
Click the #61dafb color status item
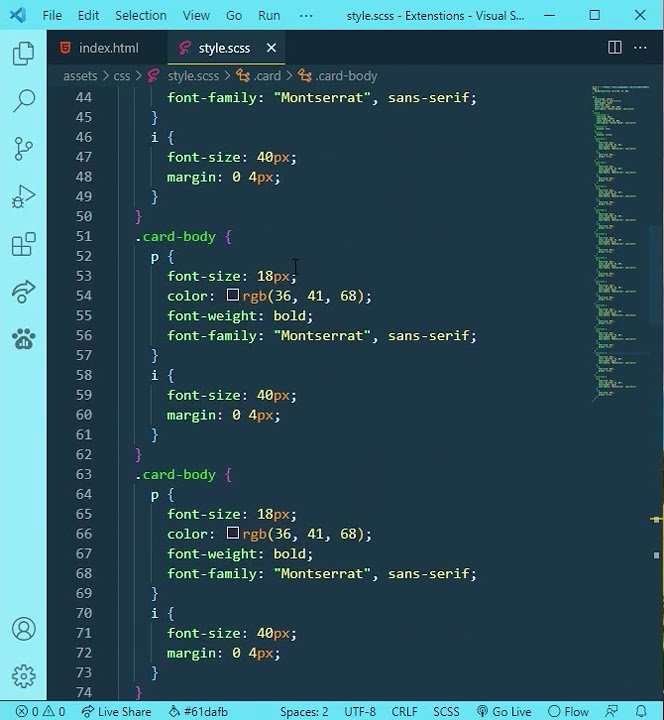click(198, 711)
